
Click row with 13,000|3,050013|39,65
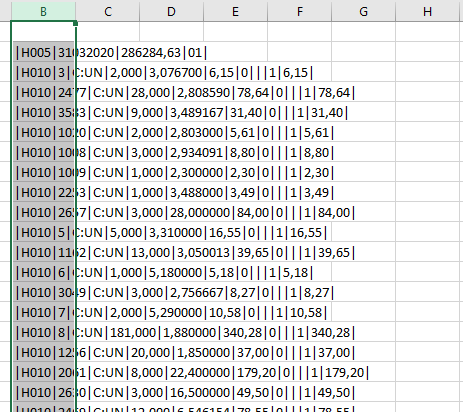coord(185,253)
